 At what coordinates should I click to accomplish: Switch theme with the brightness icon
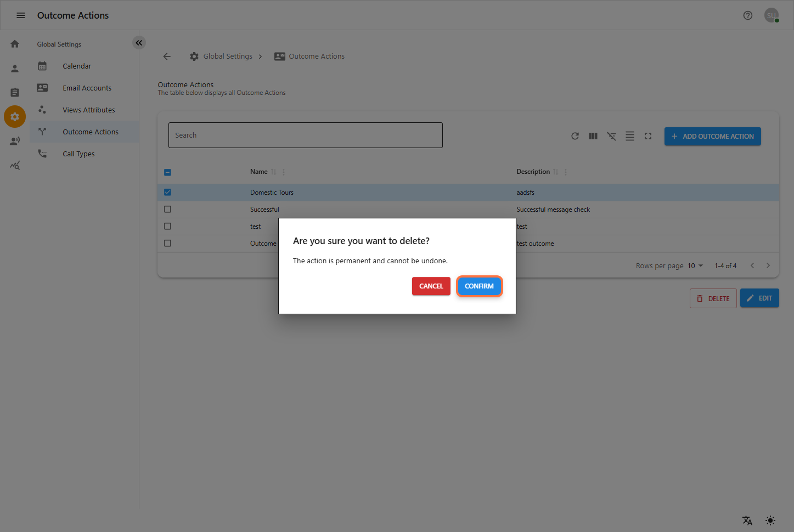click(770, 520)
